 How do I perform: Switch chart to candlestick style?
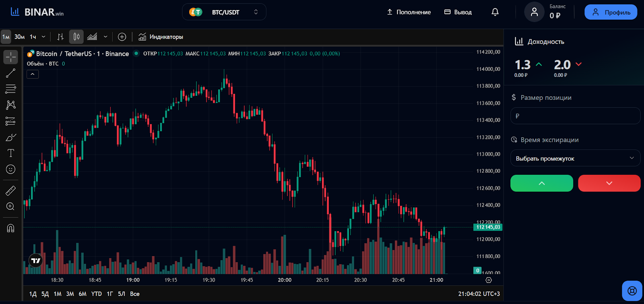[76, 37]
